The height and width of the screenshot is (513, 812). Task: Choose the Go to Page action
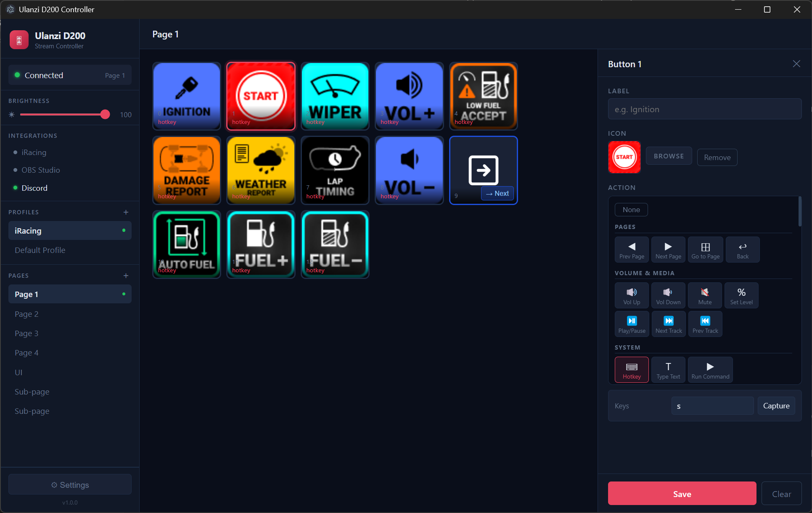(706, 250)
